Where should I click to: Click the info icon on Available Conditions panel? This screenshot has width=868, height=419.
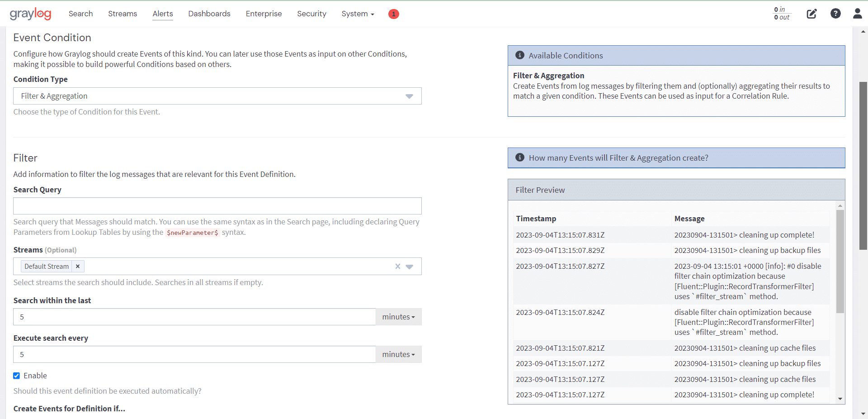[x=520, y=55]
